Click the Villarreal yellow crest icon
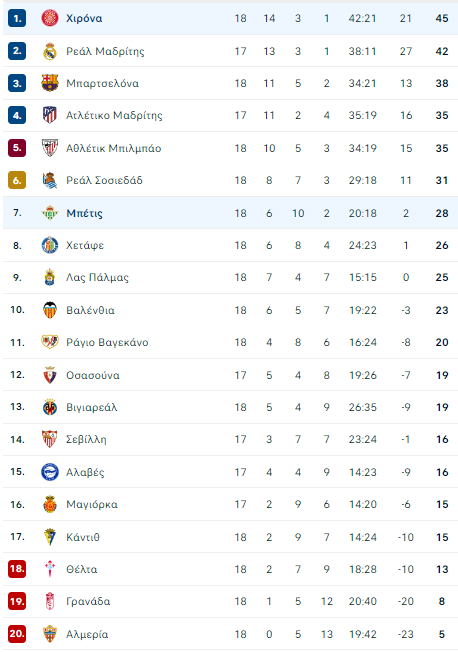 click(x=50, y=407)
